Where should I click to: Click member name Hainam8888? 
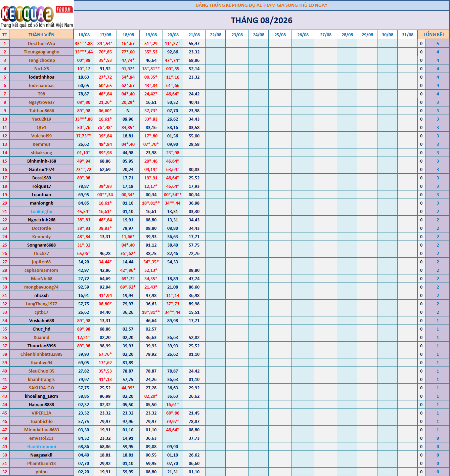tap(41, 404)
